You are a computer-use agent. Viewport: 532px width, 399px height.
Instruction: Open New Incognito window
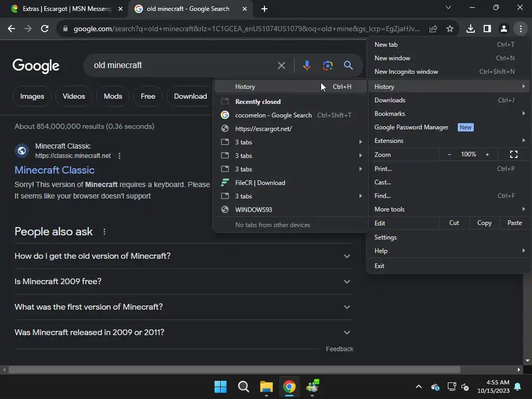pos(449,72)
